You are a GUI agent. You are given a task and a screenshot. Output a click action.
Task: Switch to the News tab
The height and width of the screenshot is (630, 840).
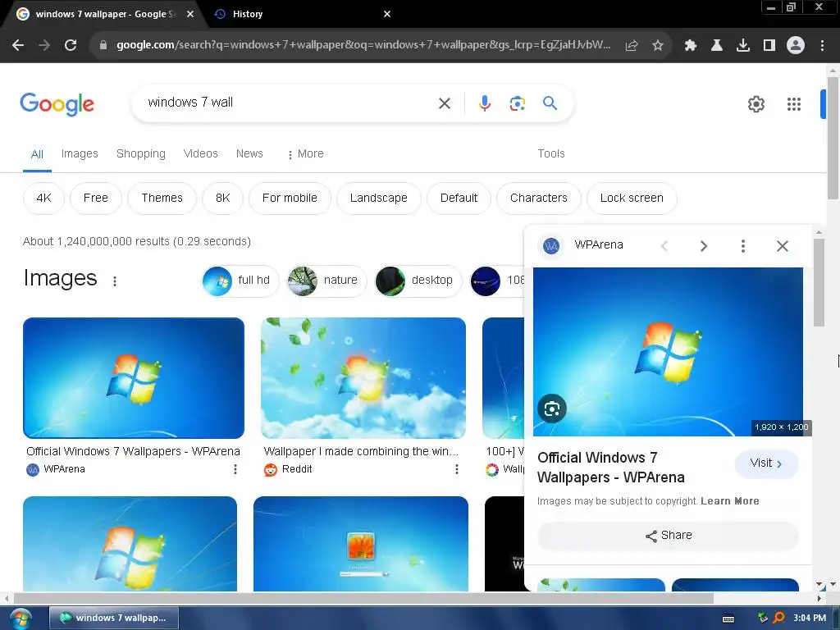249,153
